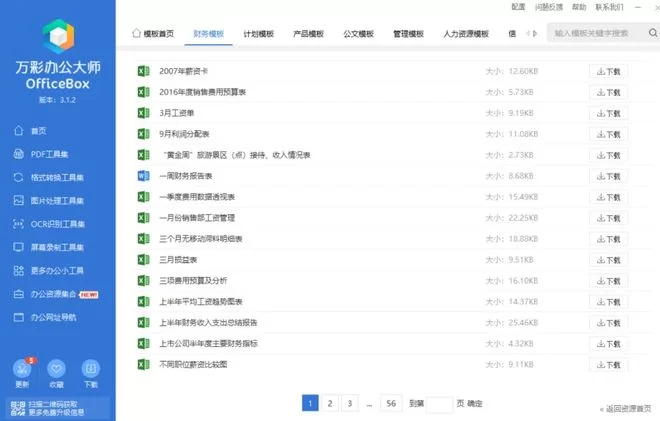Download the 一季度费用数据透视表 template
The image size is (660, 421).
[x=608, y=197]
